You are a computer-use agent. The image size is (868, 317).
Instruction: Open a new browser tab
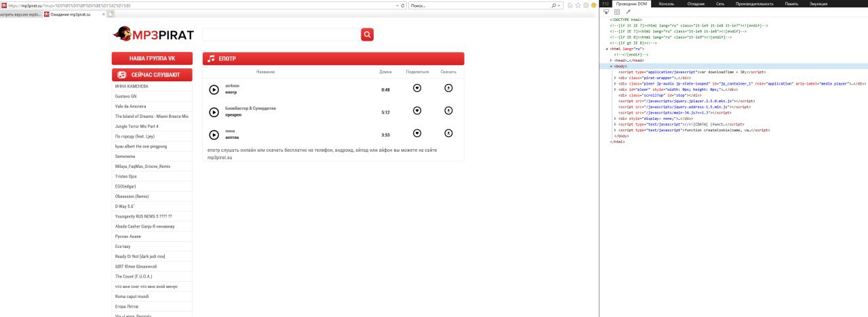[x=111, y=14]
